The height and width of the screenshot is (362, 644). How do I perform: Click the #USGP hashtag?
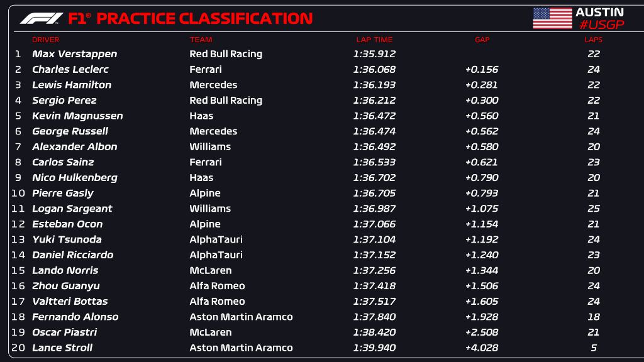[600, 25]
